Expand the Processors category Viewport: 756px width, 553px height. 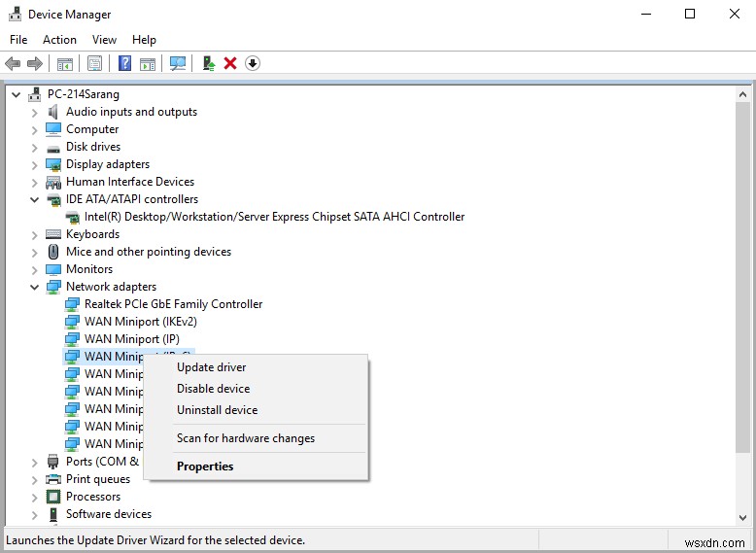(34, 498)
